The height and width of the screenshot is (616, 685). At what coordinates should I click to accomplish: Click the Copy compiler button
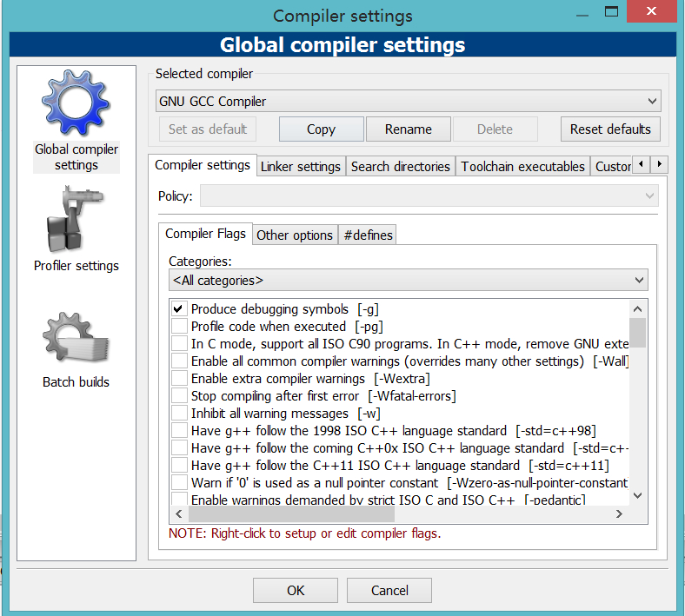(x=321, y=129)
